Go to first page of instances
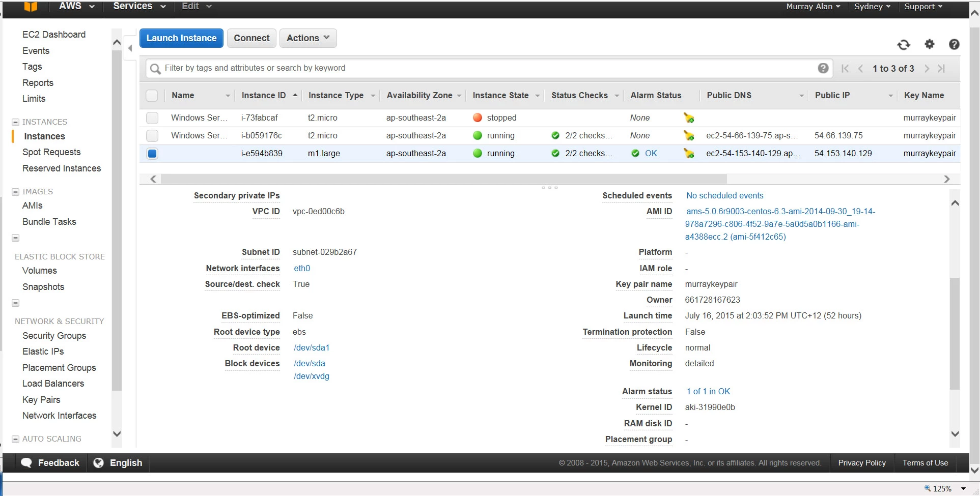Viewport: 980px width, 496px height. (x=845, y=69)
